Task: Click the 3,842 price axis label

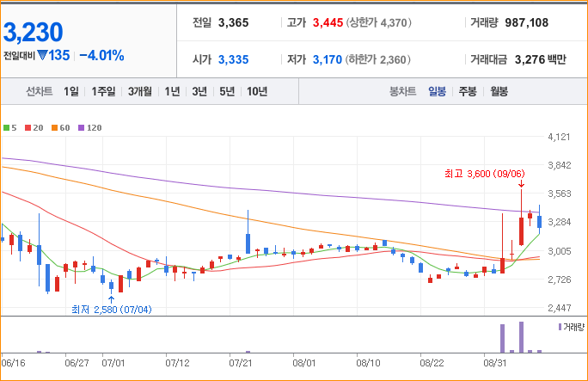Action: [559, 165]
